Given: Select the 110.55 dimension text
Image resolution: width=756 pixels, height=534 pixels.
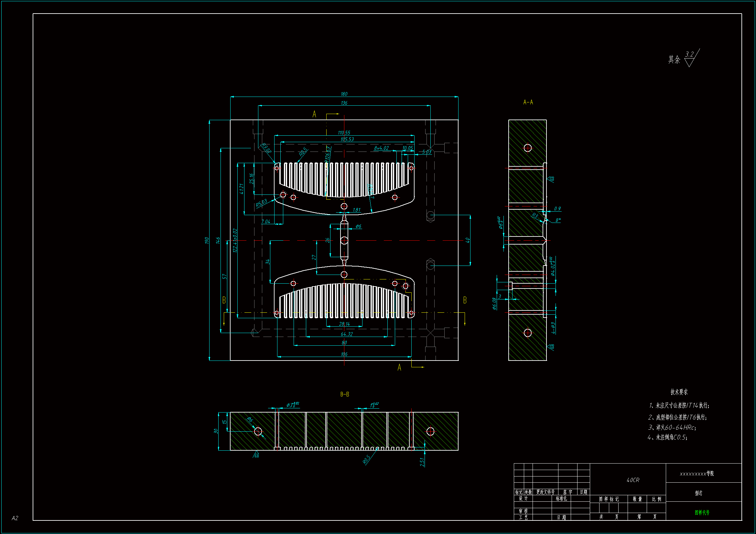Looking at the screenshot, I should pyautogui.click(x=344, y=132).
